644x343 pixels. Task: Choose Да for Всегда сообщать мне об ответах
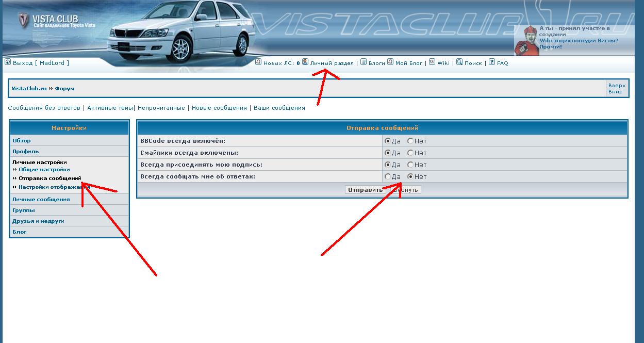tap(388, 176)
